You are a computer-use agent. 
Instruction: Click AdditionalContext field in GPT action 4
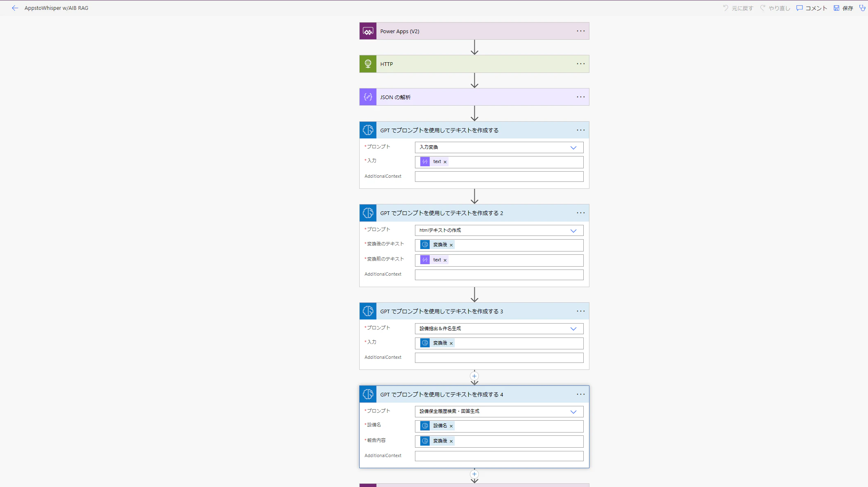coord(499,456)
